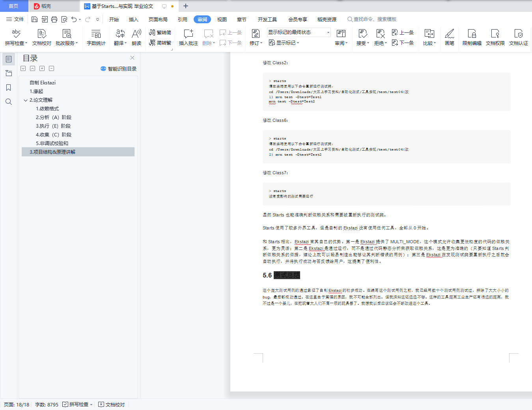Collapse the 2.论文理解 tree node
This screenshot has height=410, width=532.
pos(26,100)
